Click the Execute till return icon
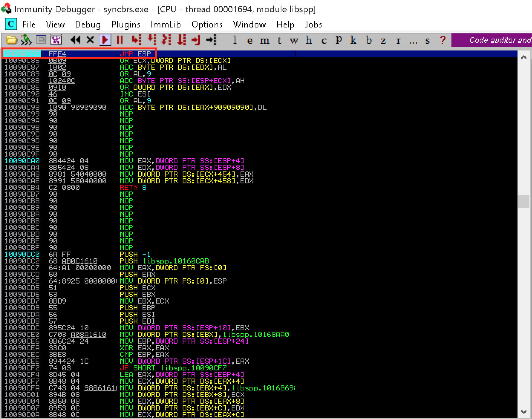The image size is (532, 419). click(x=196, y=40)
